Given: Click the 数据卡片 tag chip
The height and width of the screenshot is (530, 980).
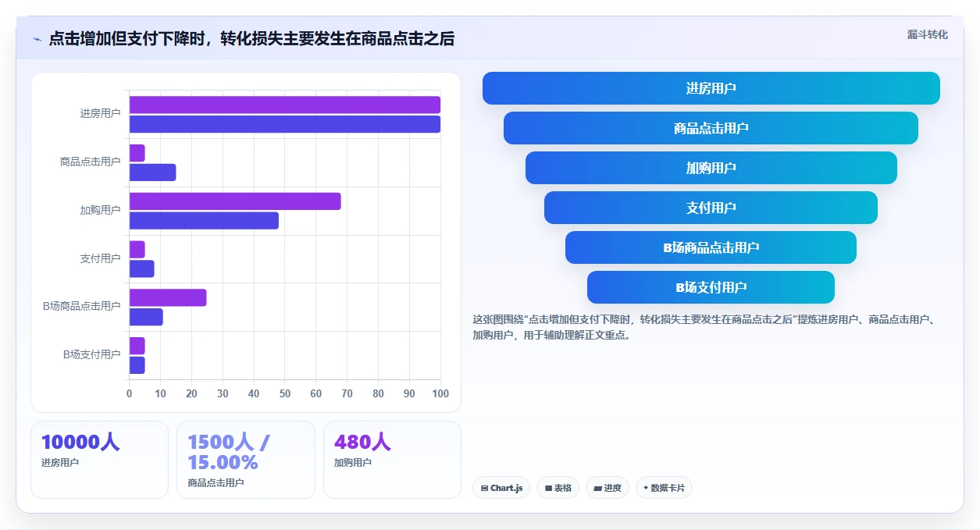Looking at the screenshot, I should 664,488.
